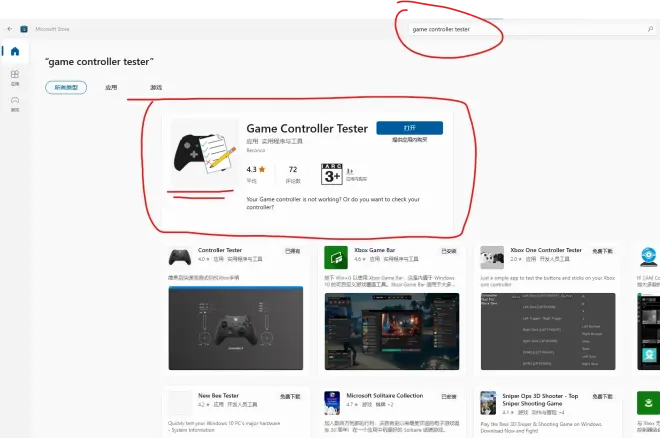
Task: Click the 72 ratings count
Action: (293, 170)
